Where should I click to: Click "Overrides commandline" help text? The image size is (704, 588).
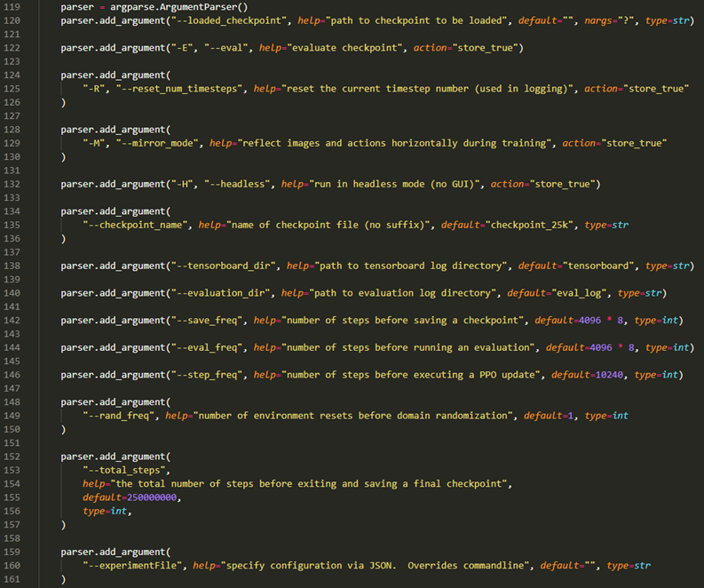click(x=465, y=566)
